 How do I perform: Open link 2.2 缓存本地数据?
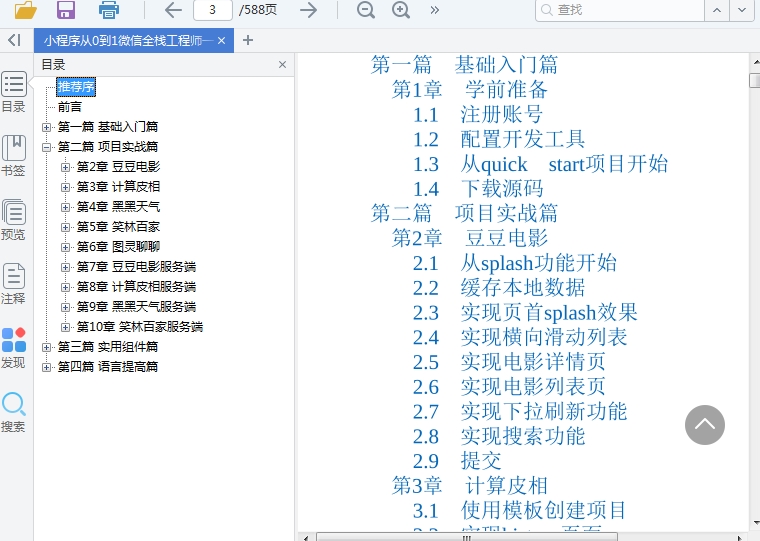(499, 287)
